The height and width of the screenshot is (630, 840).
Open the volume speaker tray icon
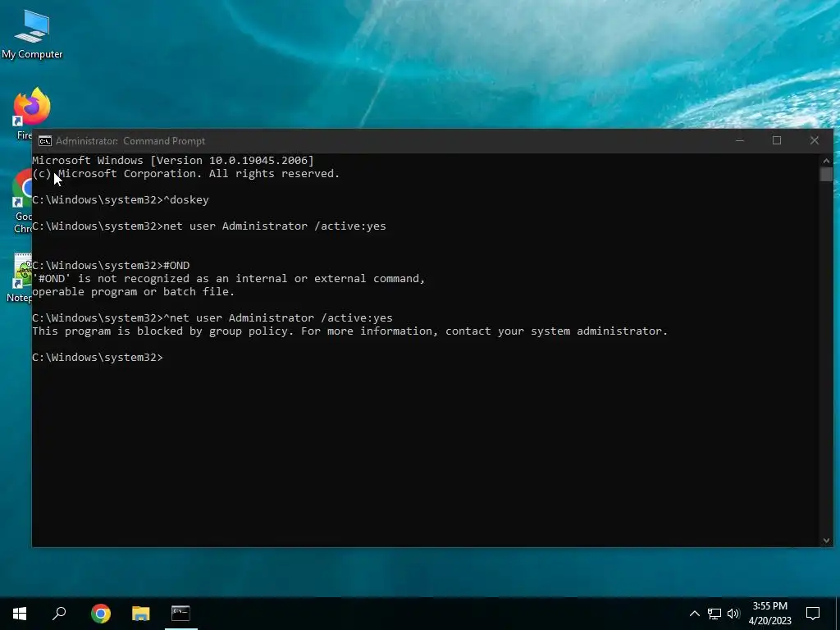(733, 614)
